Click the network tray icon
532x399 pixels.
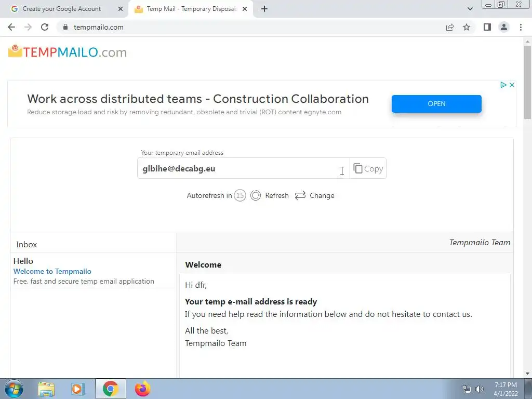[467, 389]
